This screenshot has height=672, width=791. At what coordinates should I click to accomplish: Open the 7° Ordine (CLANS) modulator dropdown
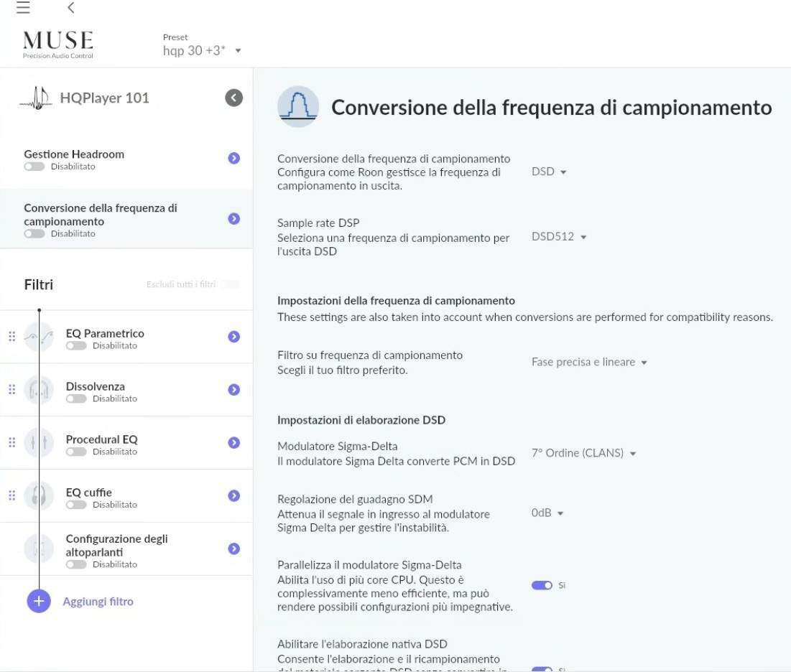tap(583, 453)
